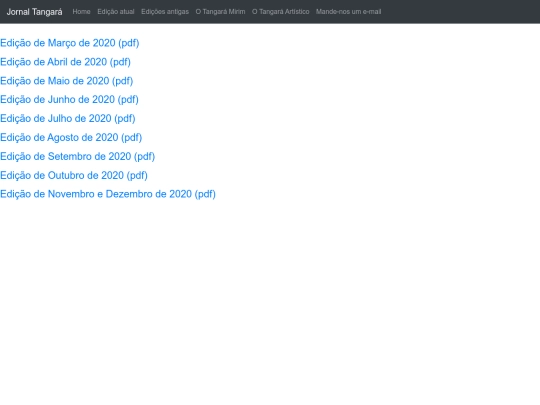The height and width of the screenshot is (405, 540).
Task: Open Edição de Março de 2020 pdf
Action: (70, 43)
